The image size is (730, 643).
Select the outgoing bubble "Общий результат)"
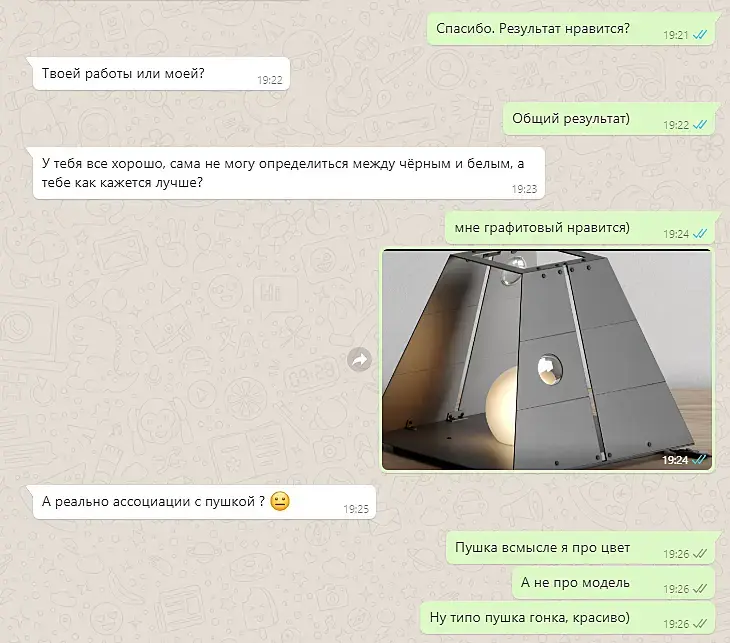(x=610, y=119)
